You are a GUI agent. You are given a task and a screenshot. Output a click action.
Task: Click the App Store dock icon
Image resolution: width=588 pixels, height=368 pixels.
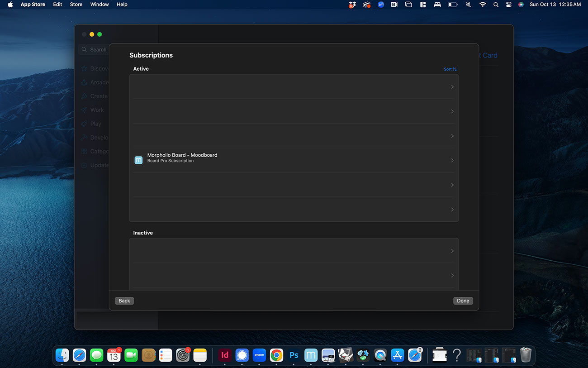point(397,355)
